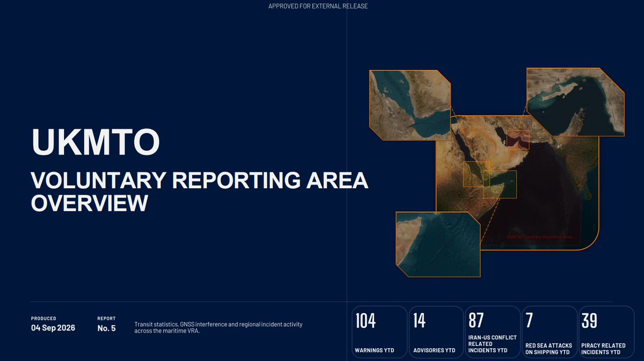
Task: Click the transit statistics description text
Action: [218, 327]
